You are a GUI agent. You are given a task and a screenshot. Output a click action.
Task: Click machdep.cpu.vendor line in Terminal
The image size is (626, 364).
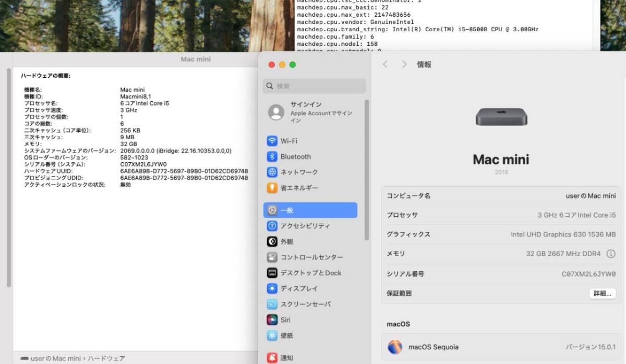(355, 22)
